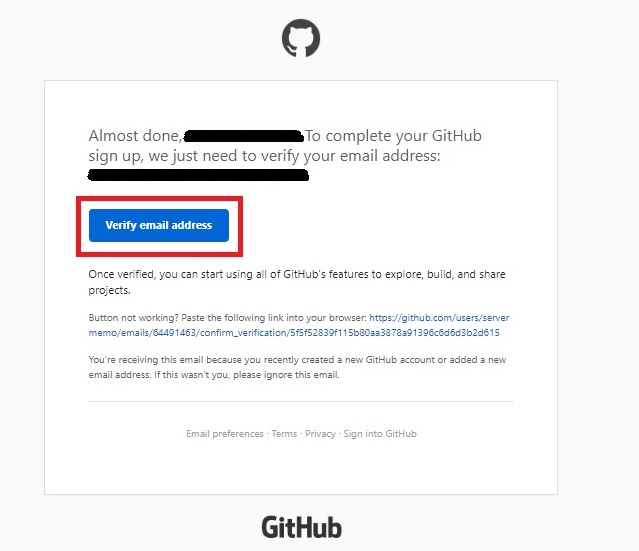Click the "please ignore this email" sentence
639x551 pixels.
click(286, 375)
